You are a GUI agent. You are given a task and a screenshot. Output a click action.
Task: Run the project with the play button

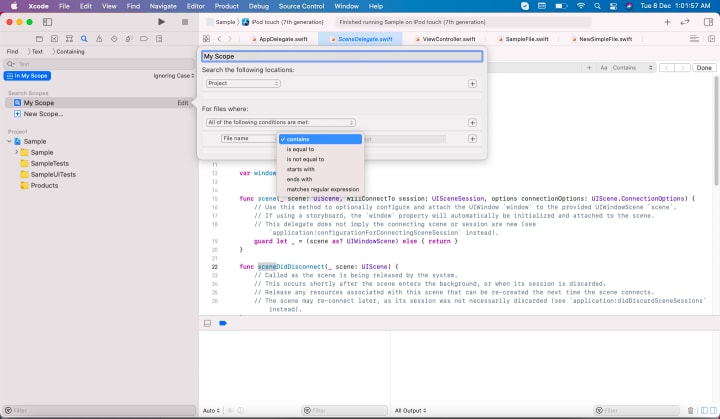(161, 22)
